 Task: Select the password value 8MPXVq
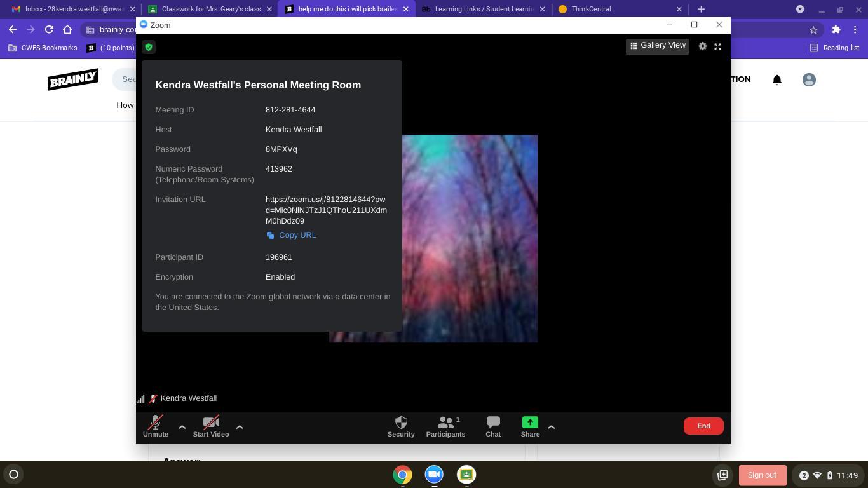pyautogui.click(x=281, y=149)
